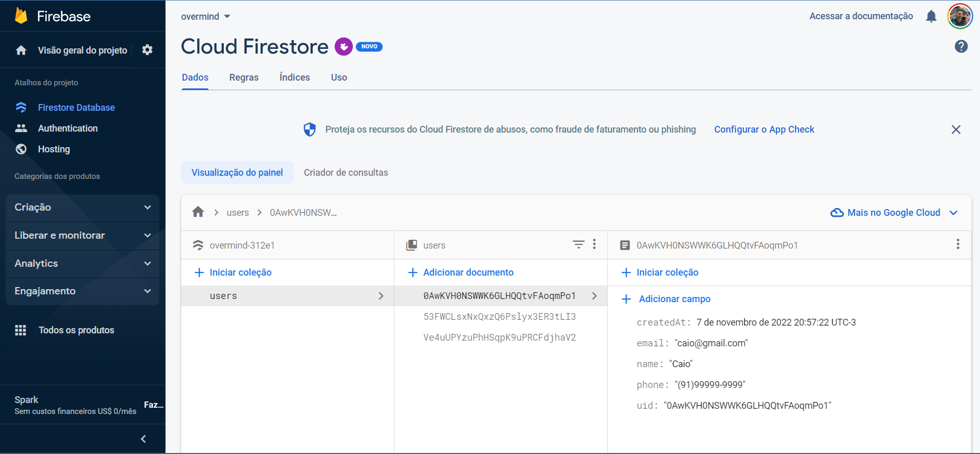The image size is (980, 454).
Task: Select document 53FWCLsxNxQxzQ6Pslyx3ER3tLI3
Action: point(500,317)
